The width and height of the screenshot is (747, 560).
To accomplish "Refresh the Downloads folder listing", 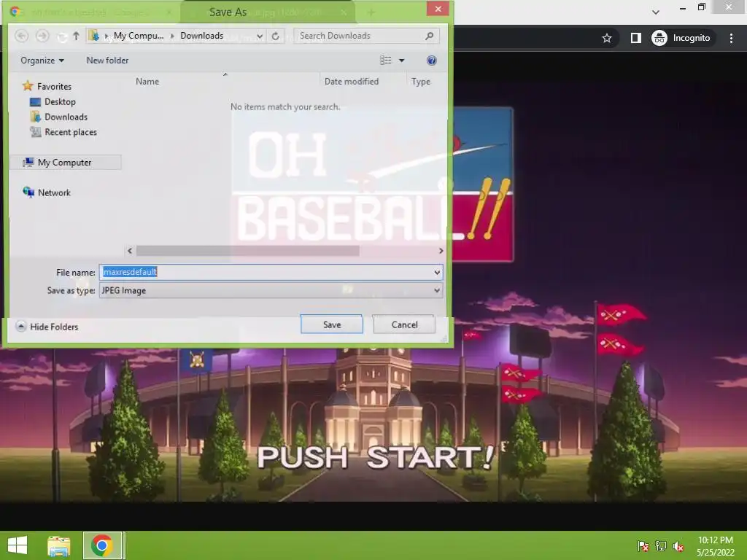I will [275, 36].
